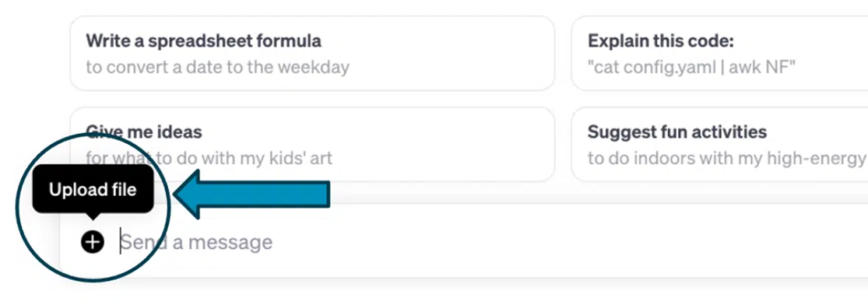Click the word 'message' in the placeholder
This screenshot has width=868, height=305.
point(236,242)
